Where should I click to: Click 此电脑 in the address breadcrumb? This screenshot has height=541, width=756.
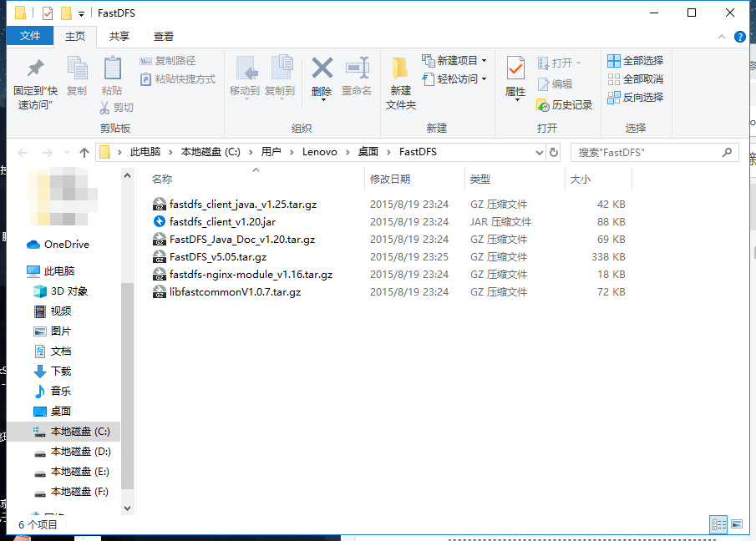pos(145,152)
